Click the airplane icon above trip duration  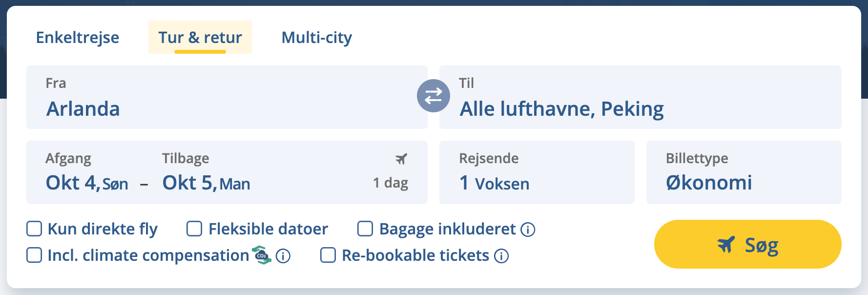[x=400, y=158]
